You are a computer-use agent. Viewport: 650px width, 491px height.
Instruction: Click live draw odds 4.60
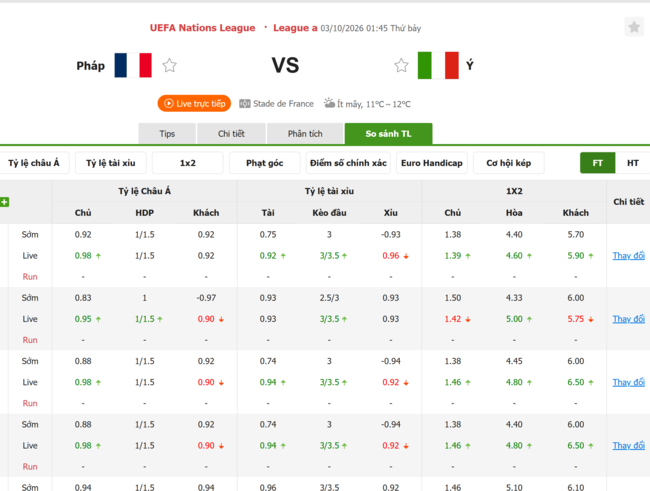click(514, 255)
